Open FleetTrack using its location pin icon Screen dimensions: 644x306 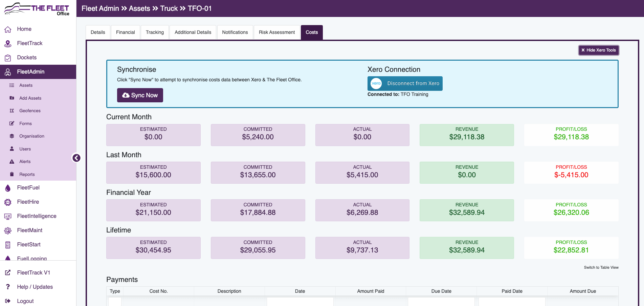pos(8,43)
